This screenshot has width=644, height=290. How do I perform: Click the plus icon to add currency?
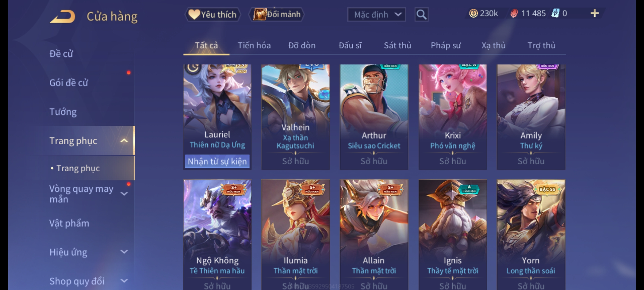pos(595,13)
